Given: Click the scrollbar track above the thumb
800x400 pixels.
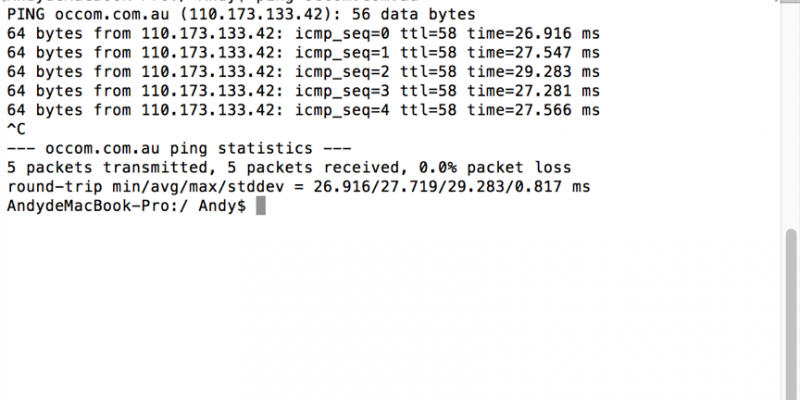Looking at the screenshot, I should point(791,115).
